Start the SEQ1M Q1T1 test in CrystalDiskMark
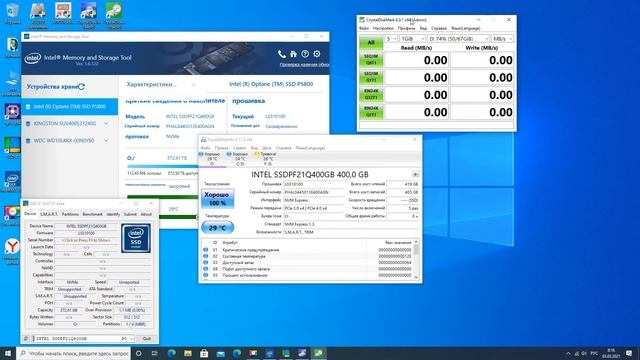This screenshot has height=360, width=640. coord(371,77)
